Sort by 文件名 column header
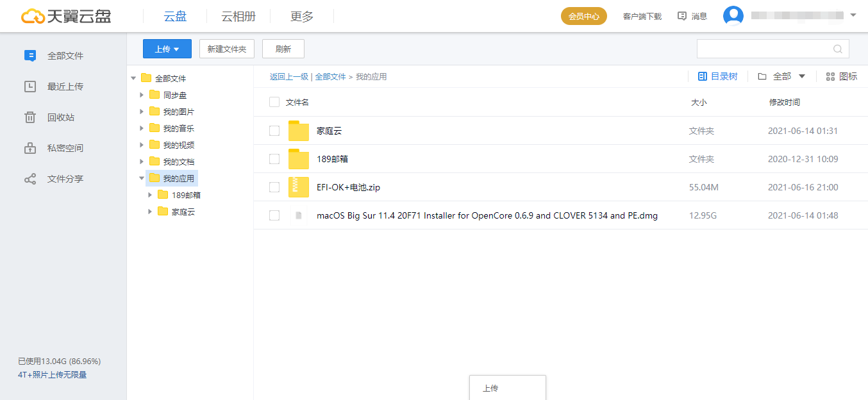868x400 pixels. click(297, 102)
